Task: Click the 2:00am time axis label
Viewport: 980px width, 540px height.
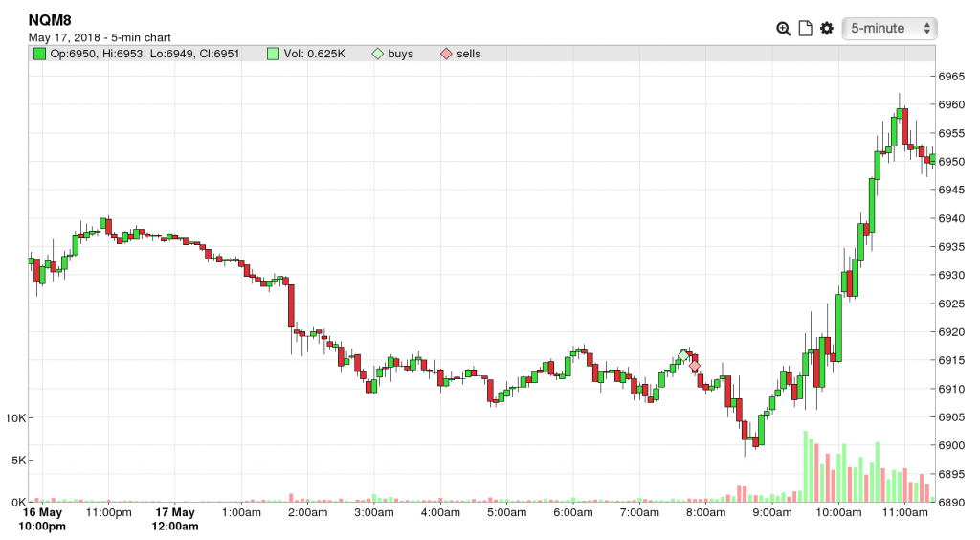Action: pos(307,512)
